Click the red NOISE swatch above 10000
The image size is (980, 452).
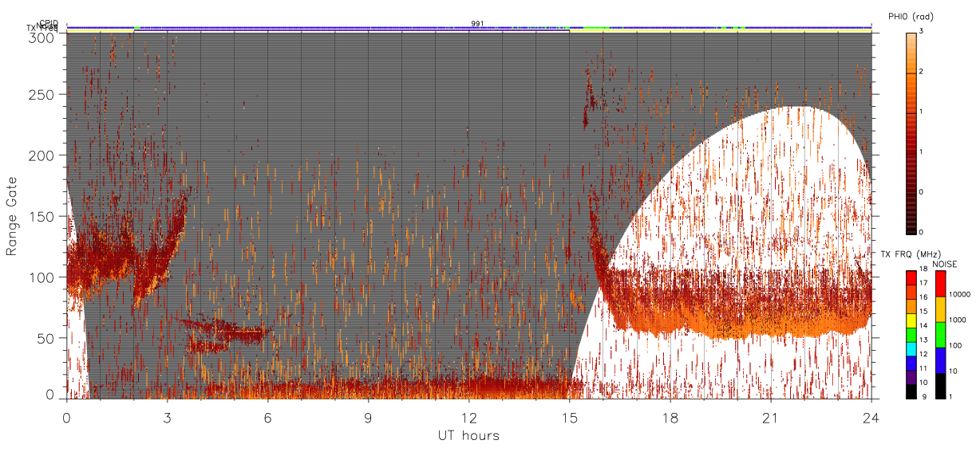[939, 284]
